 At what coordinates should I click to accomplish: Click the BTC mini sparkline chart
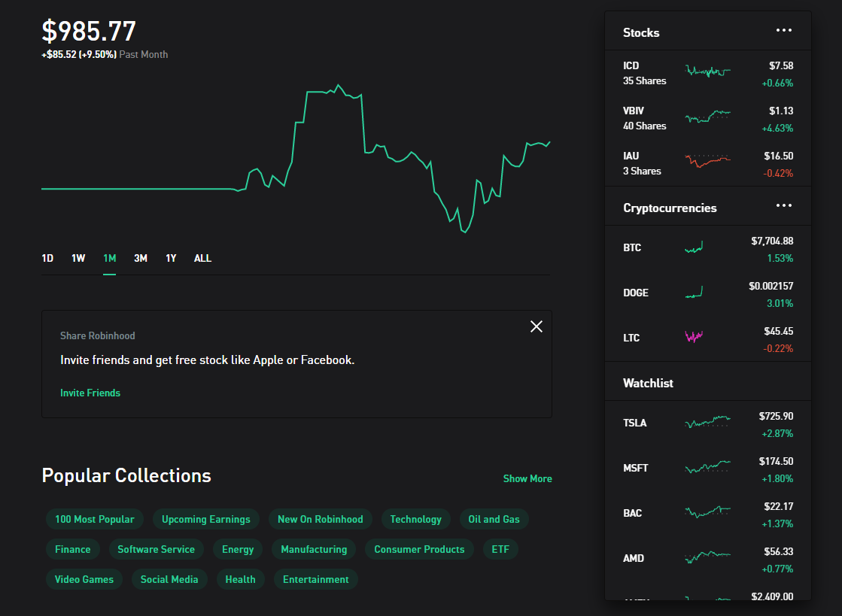point(694,247)
